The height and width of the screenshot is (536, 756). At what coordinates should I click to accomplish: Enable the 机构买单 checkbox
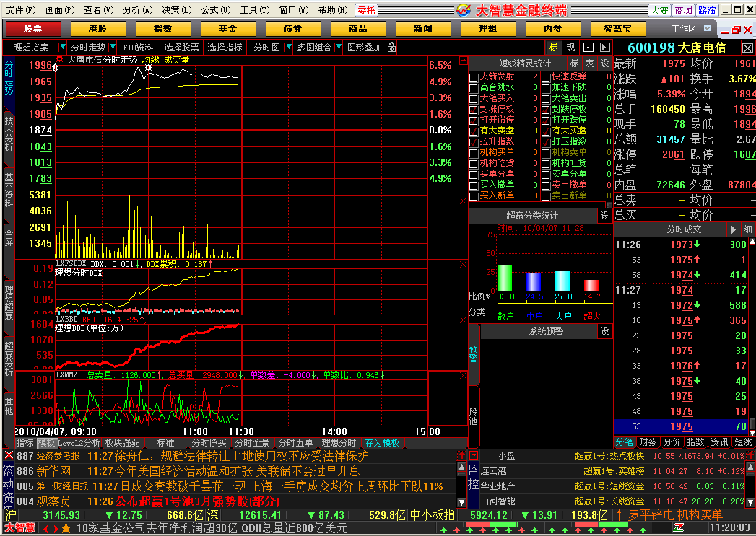point(474,153)
